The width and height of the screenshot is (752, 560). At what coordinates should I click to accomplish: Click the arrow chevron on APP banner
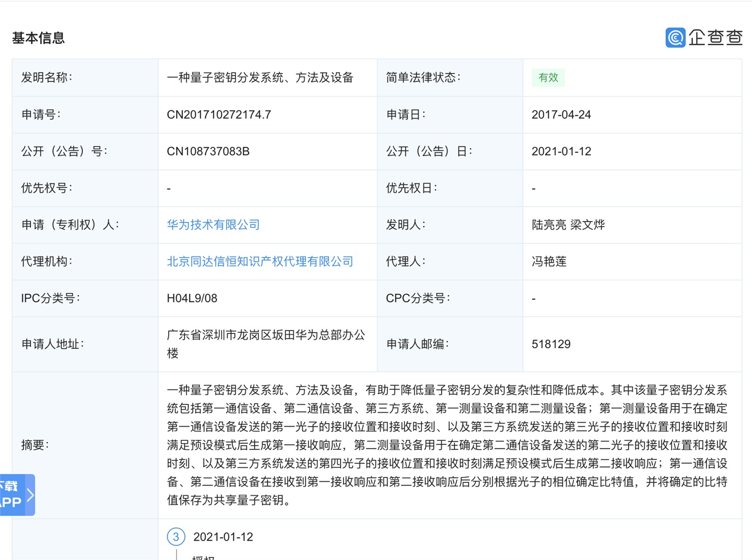(x=29, y=495)
